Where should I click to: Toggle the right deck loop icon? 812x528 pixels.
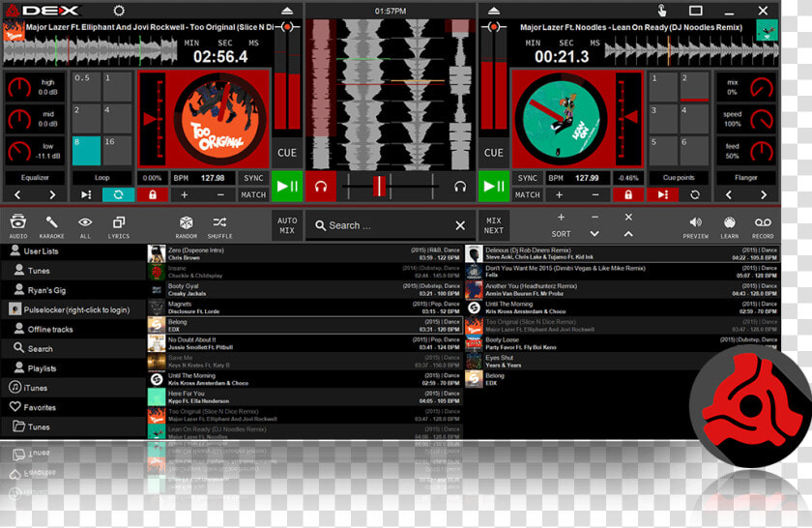pyautogui.click(x=695, y=194)
